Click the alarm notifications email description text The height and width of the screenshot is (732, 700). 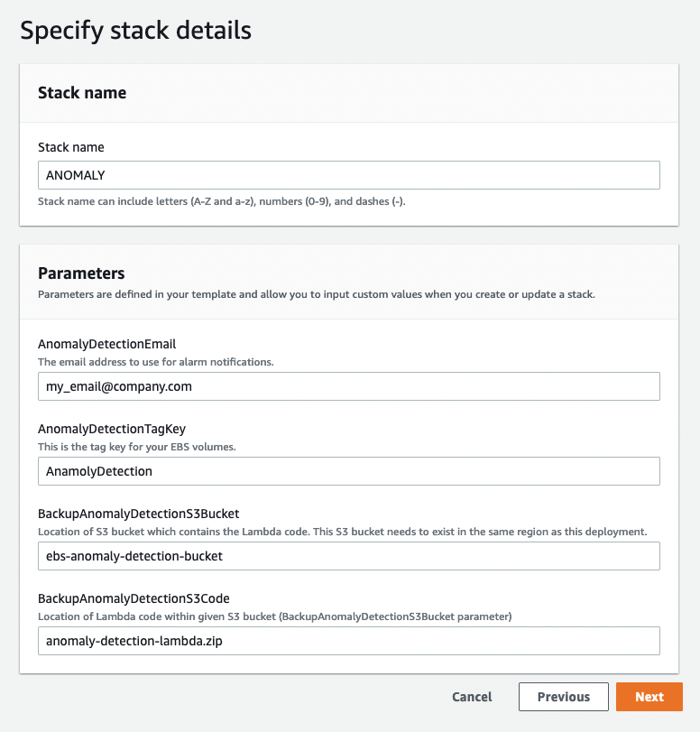(x=157, y=362)
